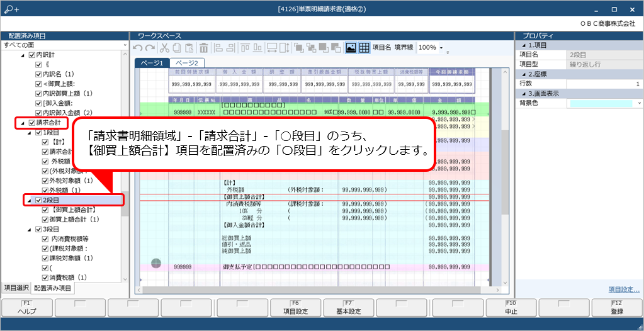Open the 配置済み項目 bottom tab

(x=53, y=288)
